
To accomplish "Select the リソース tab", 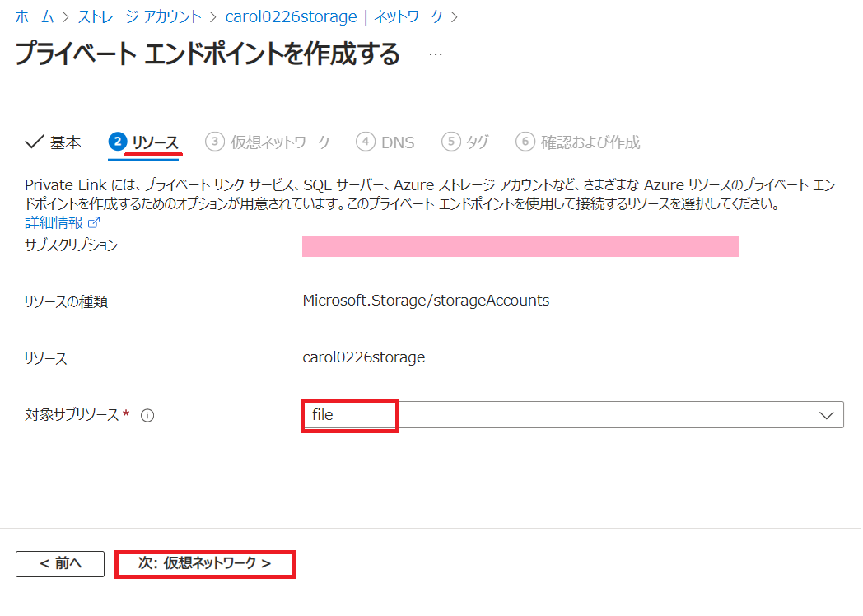I will click(144, 142).
